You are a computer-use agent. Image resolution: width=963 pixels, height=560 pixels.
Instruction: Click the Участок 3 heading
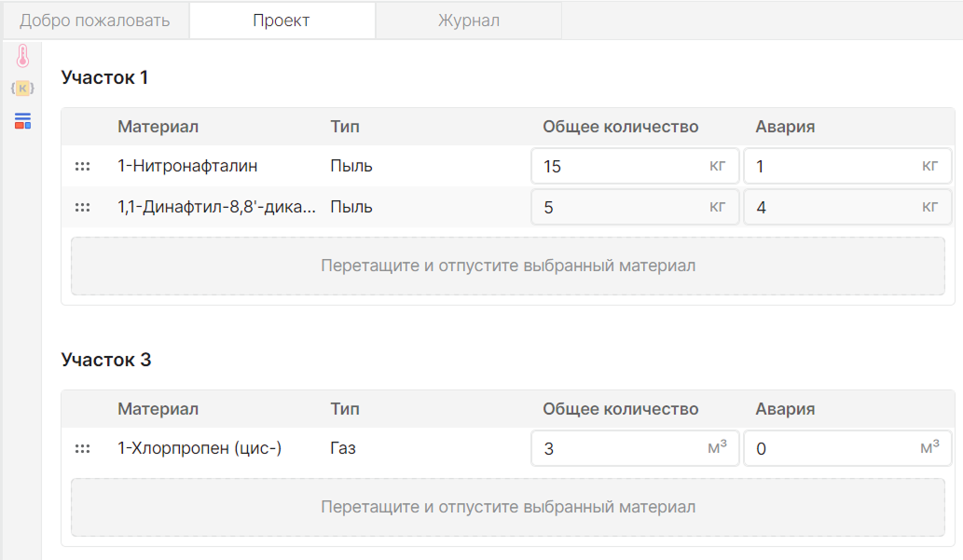point(106,360)
